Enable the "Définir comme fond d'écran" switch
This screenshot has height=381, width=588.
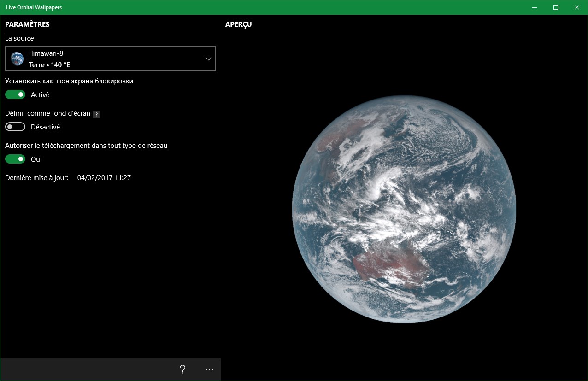click(15, 126)
